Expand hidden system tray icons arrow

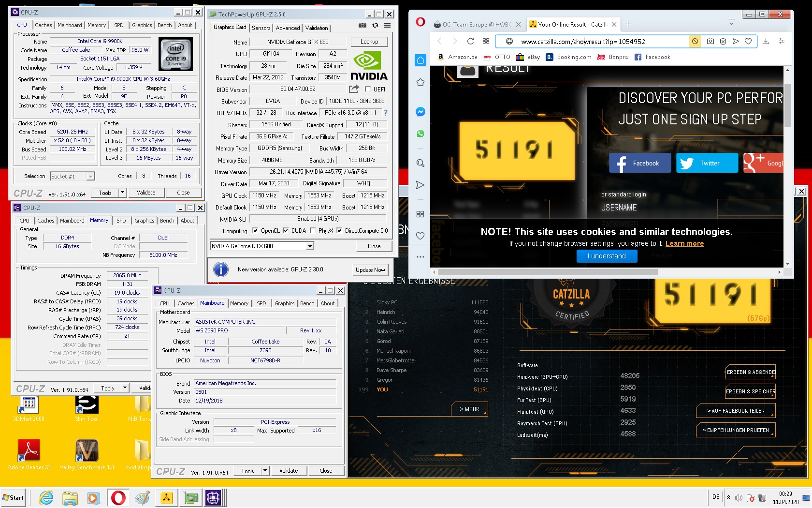tap(729, 497)
